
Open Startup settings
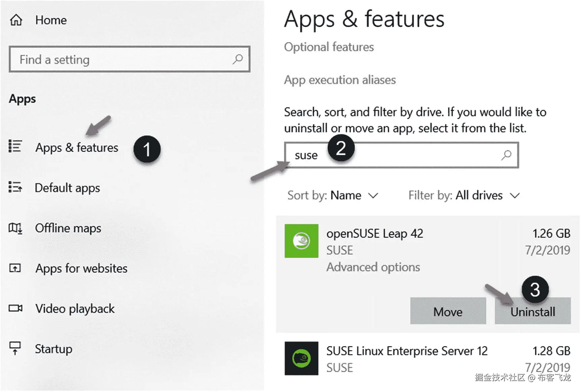coord(54,349)
